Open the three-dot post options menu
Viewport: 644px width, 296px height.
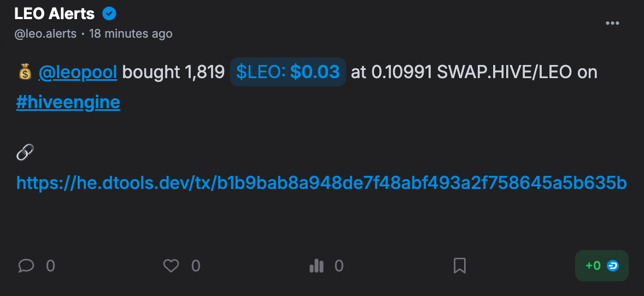click(612, 23)
